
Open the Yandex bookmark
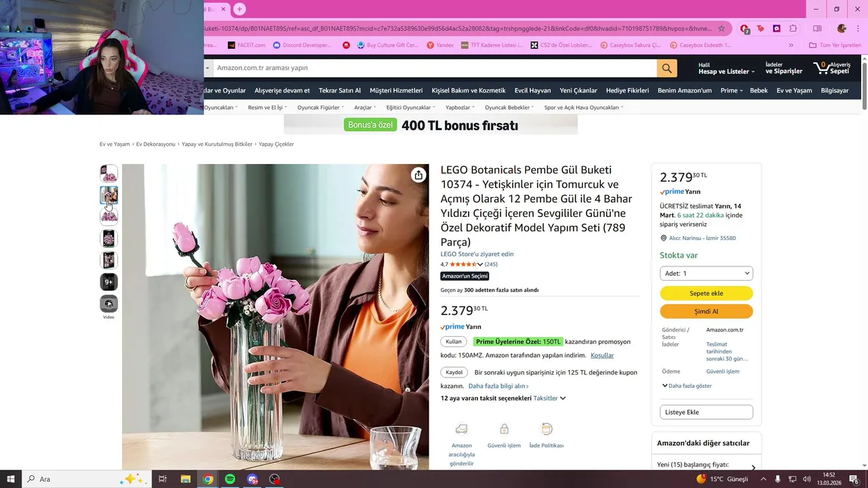click(x=440, y=45)
